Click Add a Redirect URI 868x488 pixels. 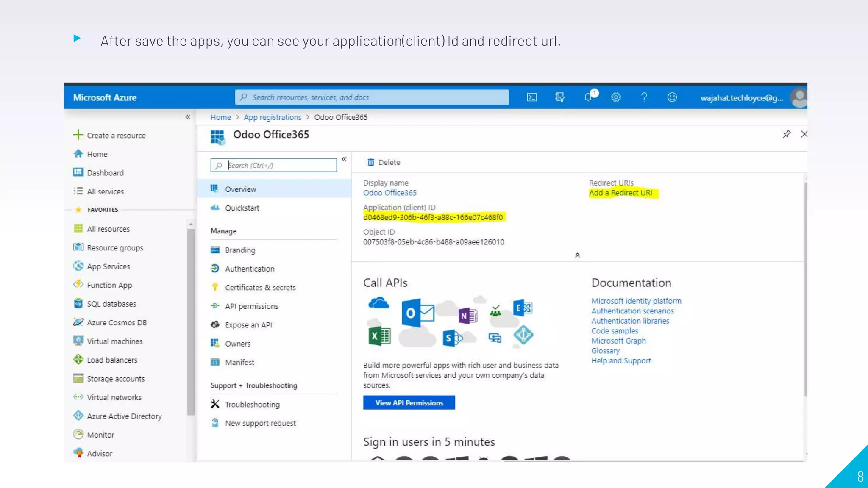(x=620, y=193)
